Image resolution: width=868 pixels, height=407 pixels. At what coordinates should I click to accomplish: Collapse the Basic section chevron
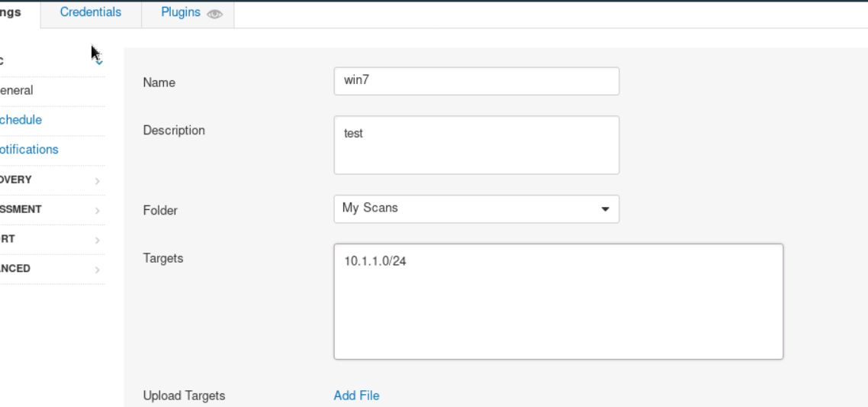99,61
